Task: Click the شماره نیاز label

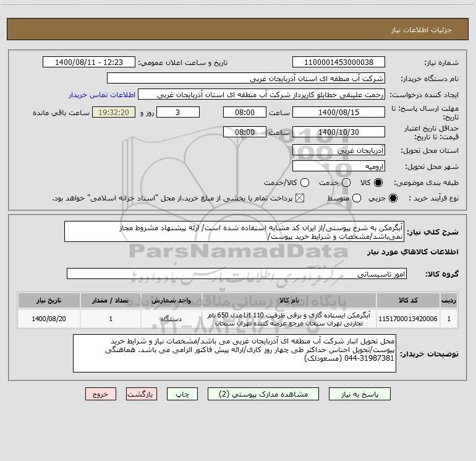Action: tap(441, 63)
